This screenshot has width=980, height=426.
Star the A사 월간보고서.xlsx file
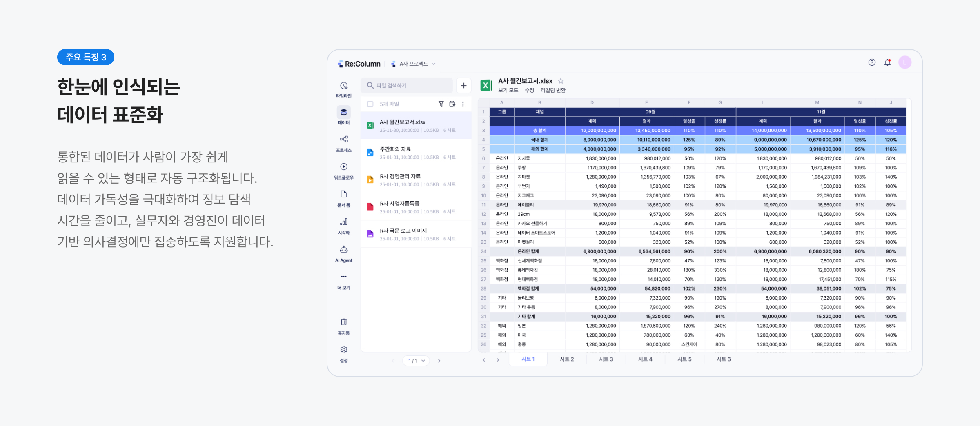pos(561,81)
